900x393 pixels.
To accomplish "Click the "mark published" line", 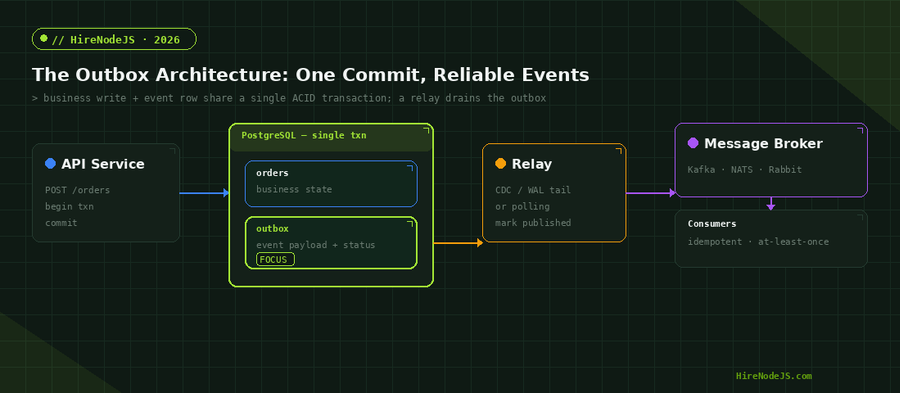I will 533,223.
